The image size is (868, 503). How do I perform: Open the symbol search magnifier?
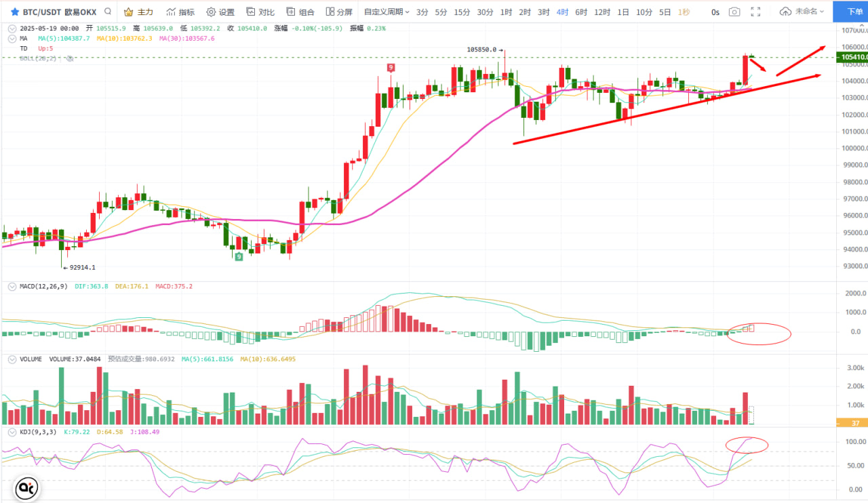pos(108,12)
